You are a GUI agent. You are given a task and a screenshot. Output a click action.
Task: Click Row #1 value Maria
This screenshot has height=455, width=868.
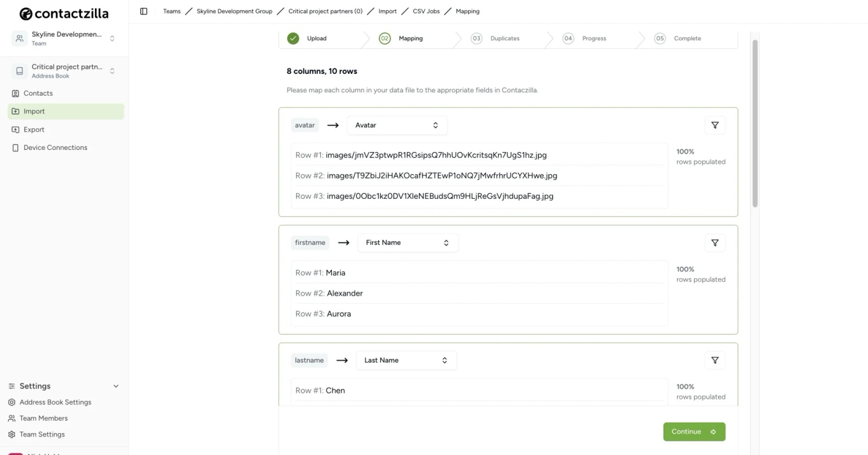pos(335,273)
